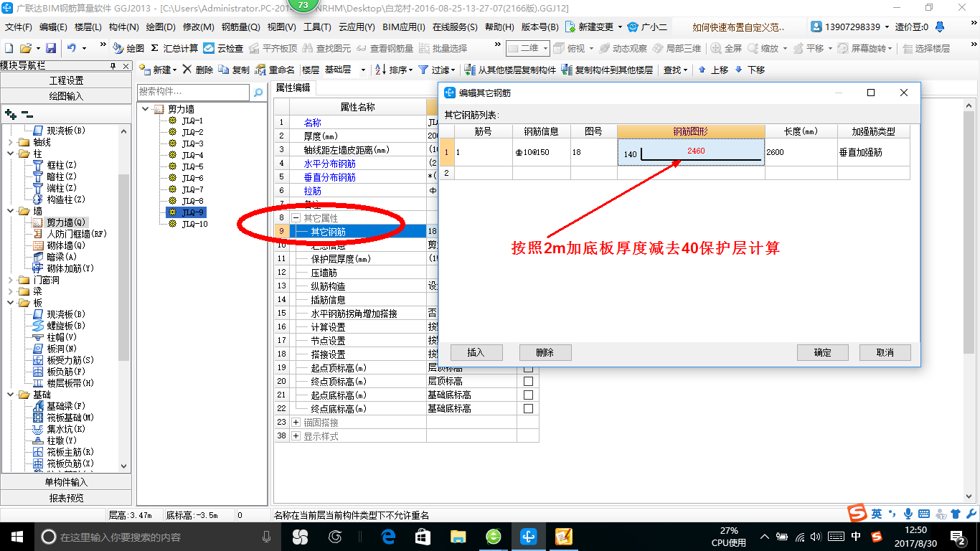Click the 新建 new component button
Screen dimensions: 980x551
click(158, 70)
